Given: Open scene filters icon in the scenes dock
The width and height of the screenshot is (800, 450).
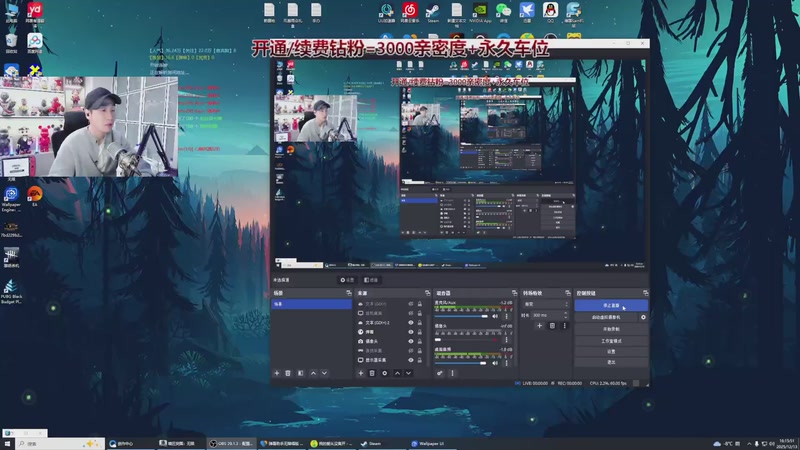Looking at the screenshot, I should point(301,373).
